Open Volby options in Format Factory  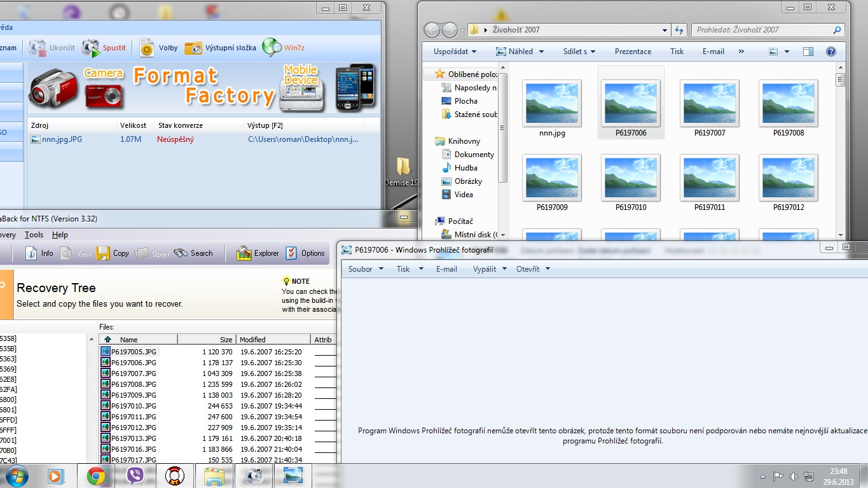(159, 48)
